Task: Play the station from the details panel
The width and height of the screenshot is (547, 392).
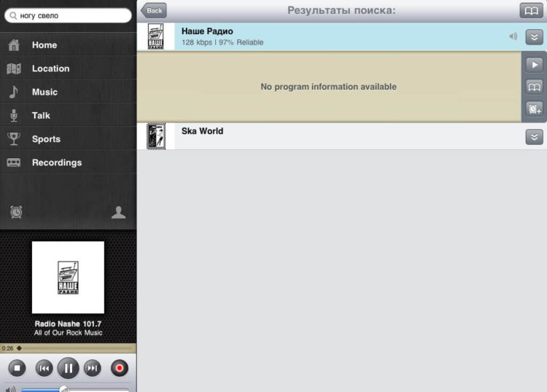Action: click(534, 65)
